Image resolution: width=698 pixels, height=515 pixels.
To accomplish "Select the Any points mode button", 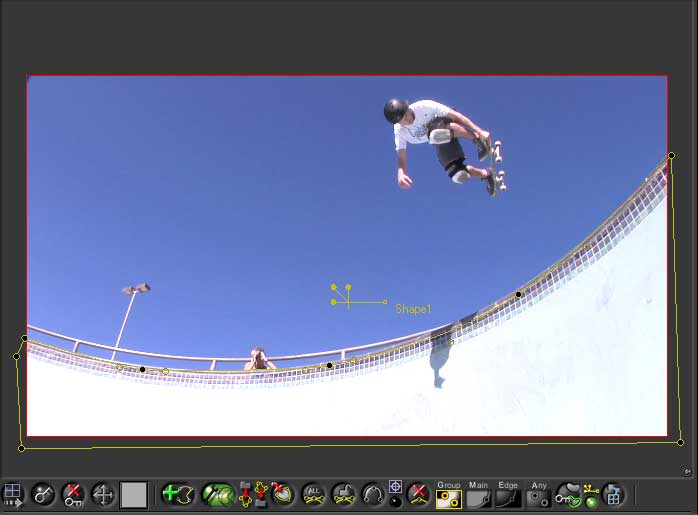I will coord(538,499).
